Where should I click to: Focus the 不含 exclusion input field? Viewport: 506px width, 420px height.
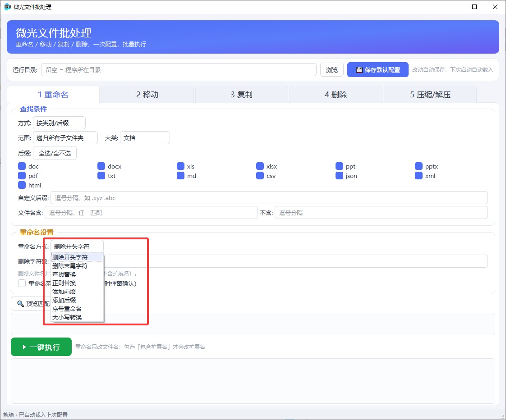(381, 213)
